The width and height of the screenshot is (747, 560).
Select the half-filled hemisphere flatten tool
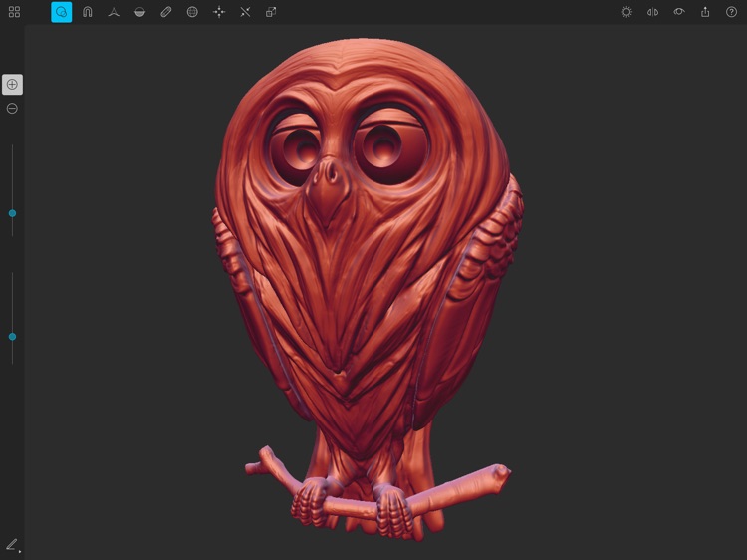(139, 12)
